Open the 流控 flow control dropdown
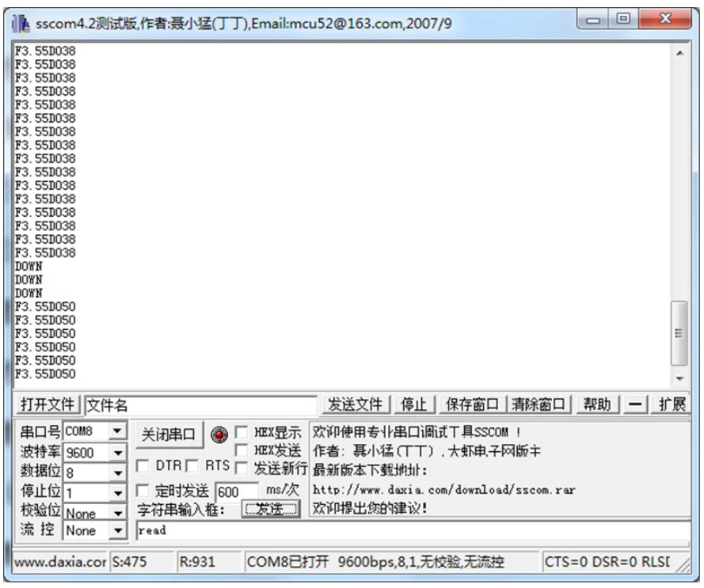Image resolution: width=704 pixels, height=588 pixels. pyautogui.click(x=118, y=530)
